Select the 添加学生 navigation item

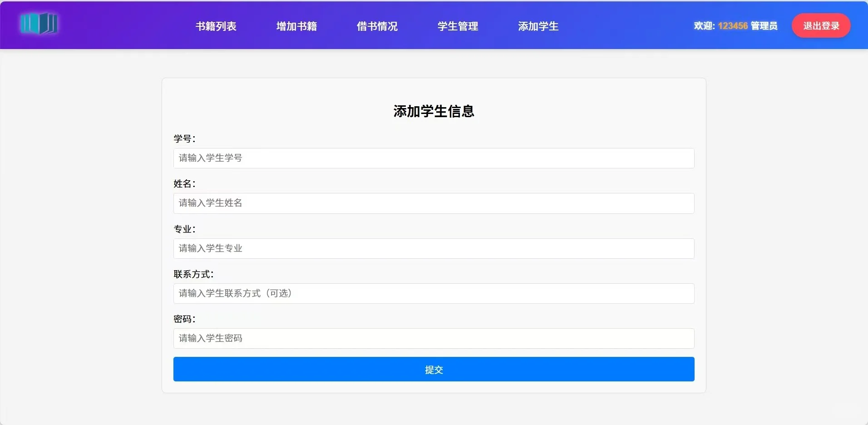pyautogui.click(x=538, y=26)
